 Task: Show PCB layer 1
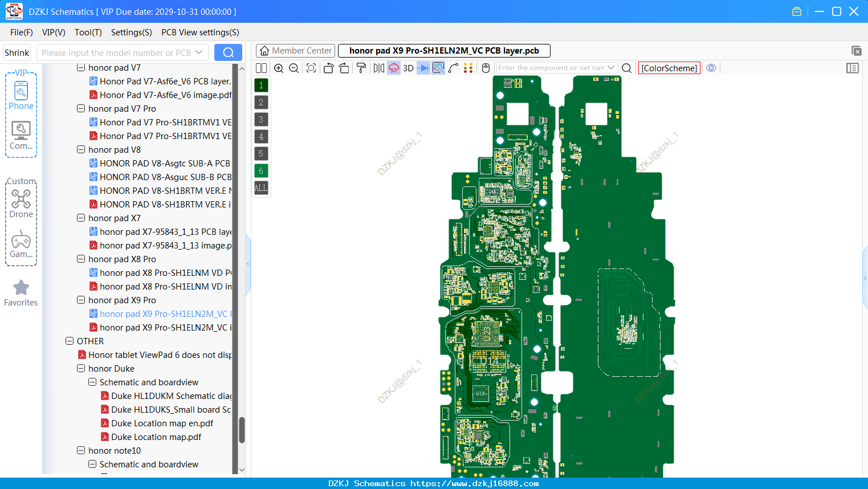click(261, 85)
